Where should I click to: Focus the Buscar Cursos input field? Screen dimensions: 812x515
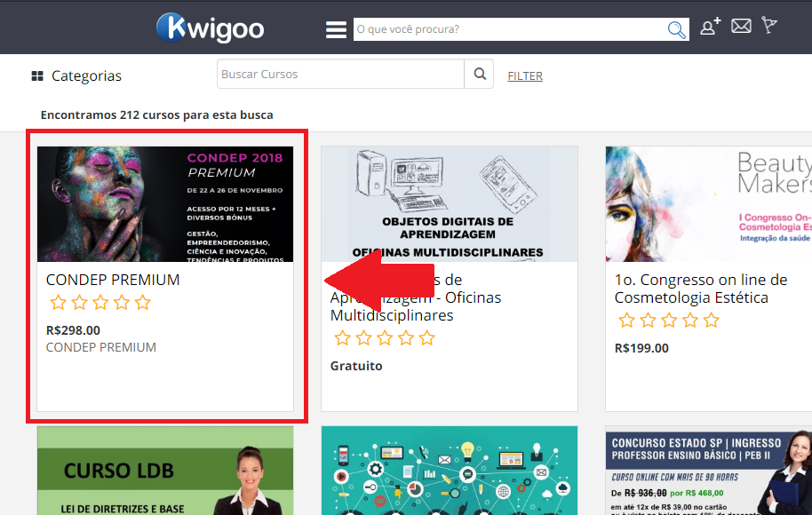341,74
